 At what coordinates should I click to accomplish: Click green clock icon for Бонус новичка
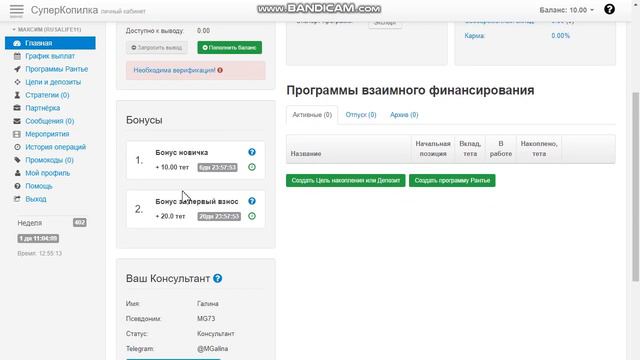point(252,167)
